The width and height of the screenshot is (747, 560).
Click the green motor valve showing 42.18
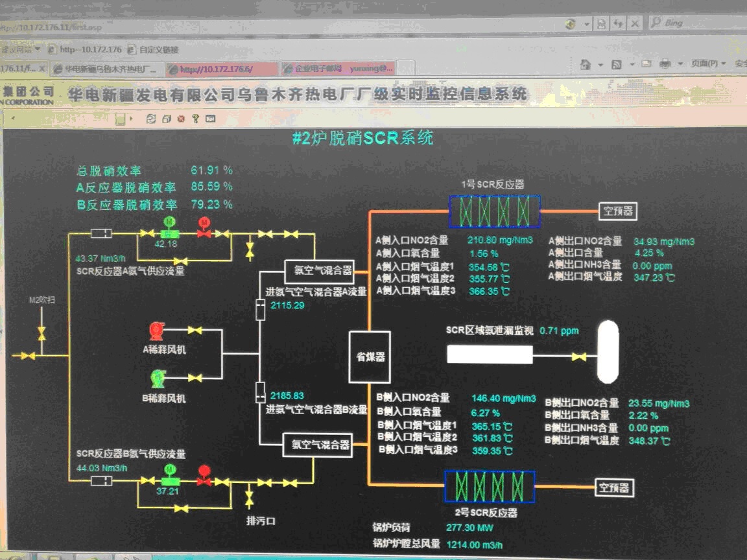169,228
